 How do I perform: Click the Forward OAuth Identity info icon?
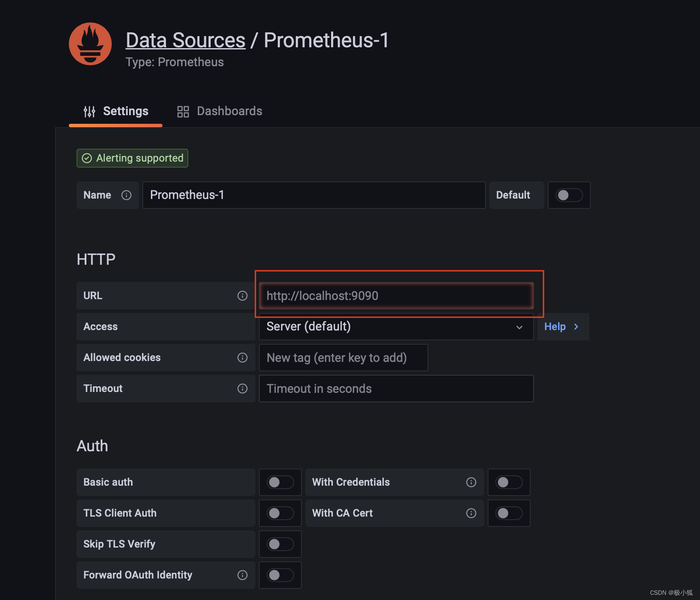[243, 575]
